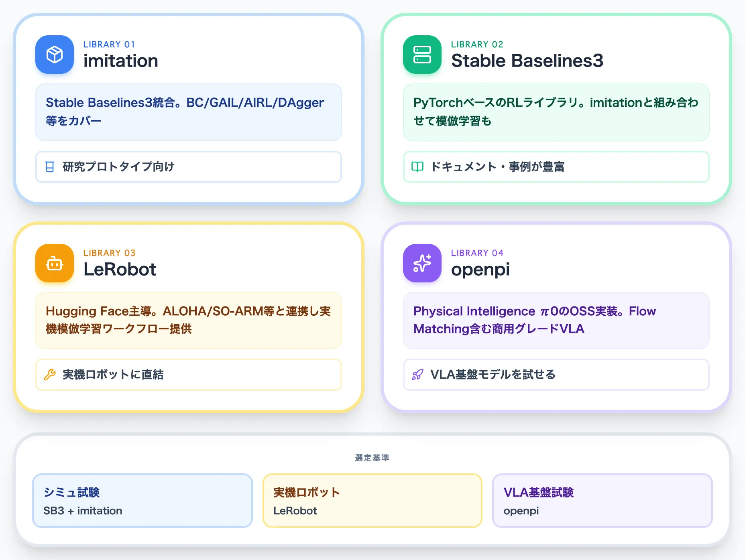Click the orange robot icon for LeRobot

pos(55,263)
